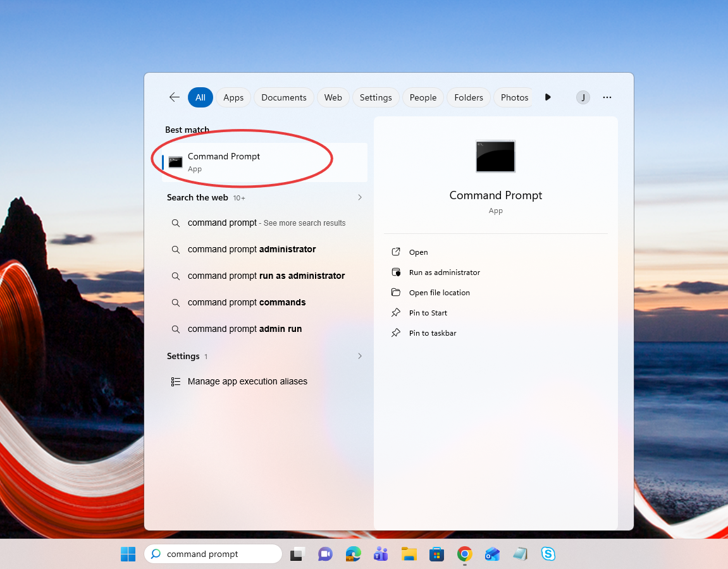Switch to the Documents filter tab
Viewport: 728px width, 569px height.
pos(284,97)
